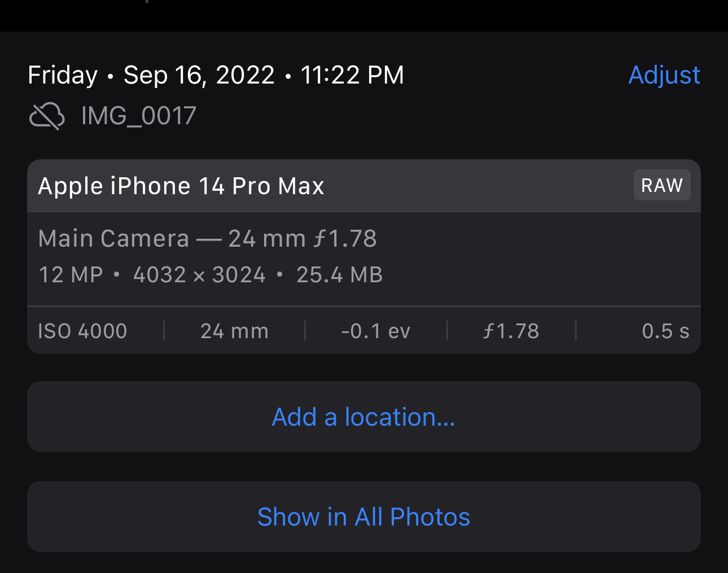
Task: Click the ƒ1.78 next to Main Camera
Action: (x=345, y=238)
